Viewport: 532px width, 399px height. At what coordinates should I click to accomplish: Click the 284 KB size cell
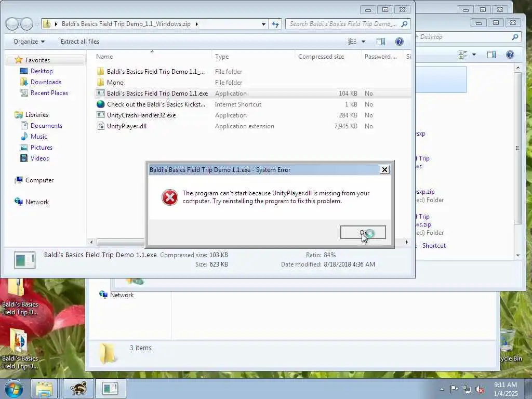click(348, 115)
